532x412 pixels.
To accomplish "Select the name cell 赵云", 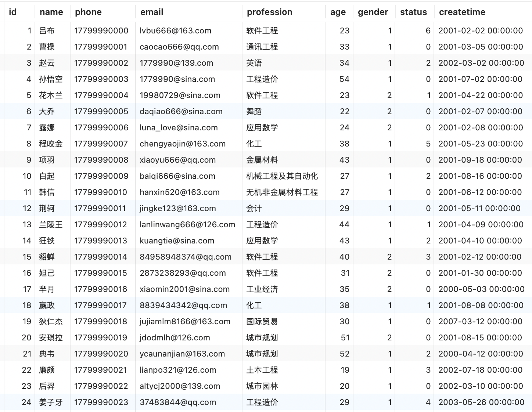I will click(x=47, y=63).
